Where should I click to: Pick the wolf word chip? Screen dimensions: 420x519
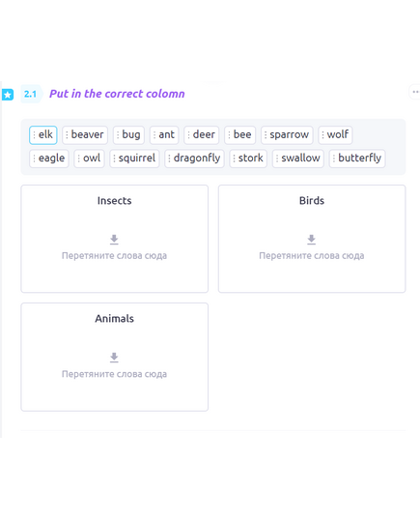click(335, 135)
